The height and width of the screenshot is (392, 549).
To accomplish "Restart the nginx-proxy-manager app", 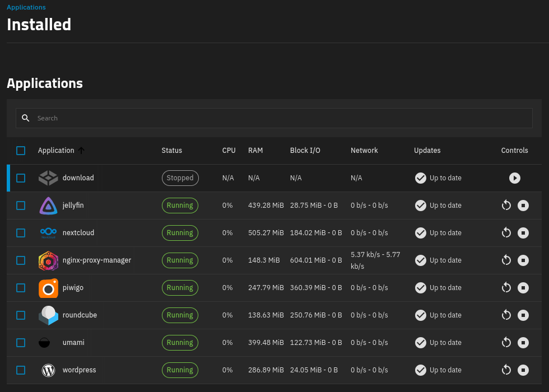I will coord(506,260).
